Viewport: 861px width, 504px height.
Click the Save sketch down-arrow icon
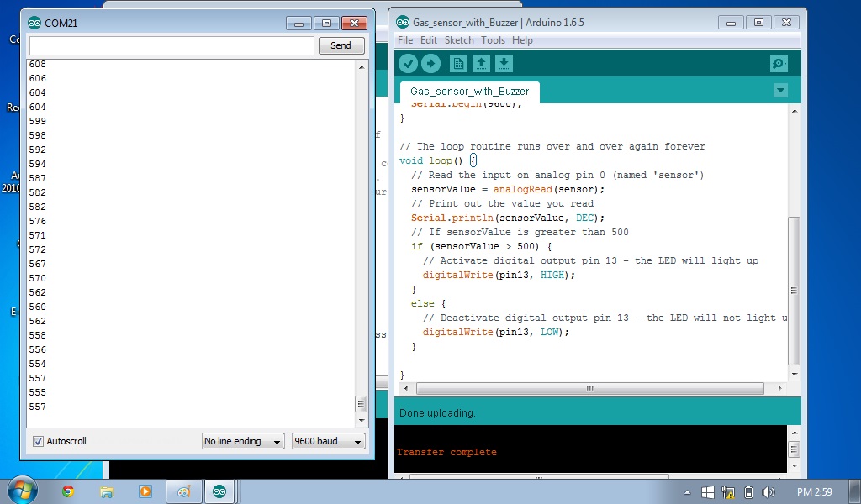point(504,64)
